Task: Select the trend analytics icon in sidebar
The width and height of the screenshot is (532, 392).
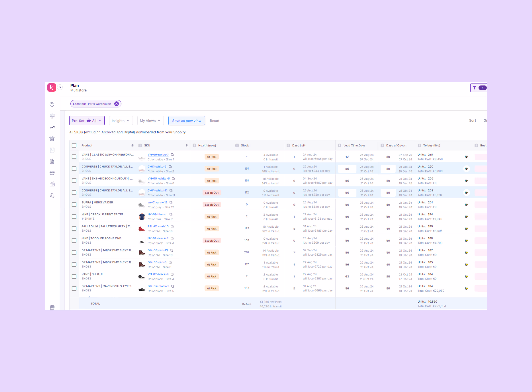Action: click(x=52, y=127)
